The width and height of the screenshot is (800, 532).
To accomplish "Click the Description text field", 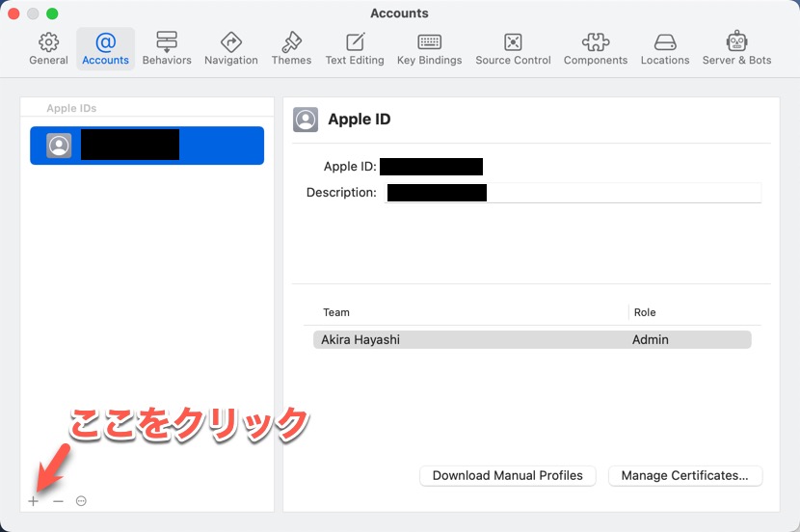I will (x=573, y=193).
